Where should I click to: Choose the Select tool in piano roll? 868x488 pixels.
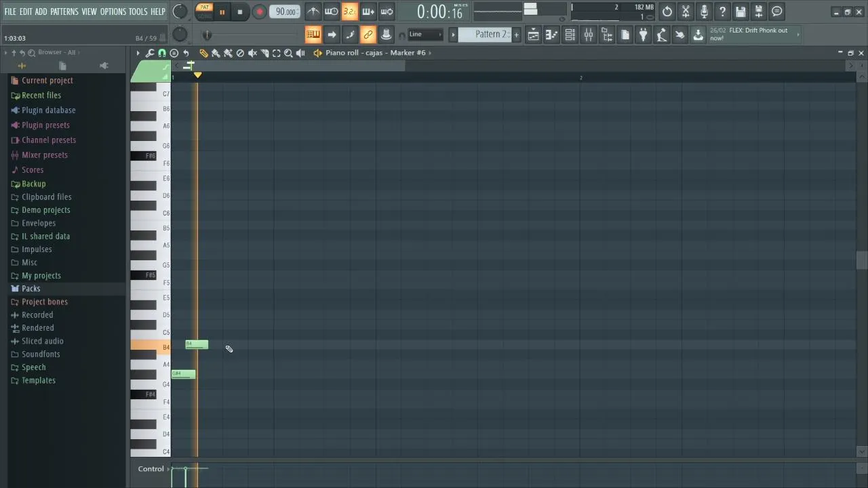pos(277,53)
